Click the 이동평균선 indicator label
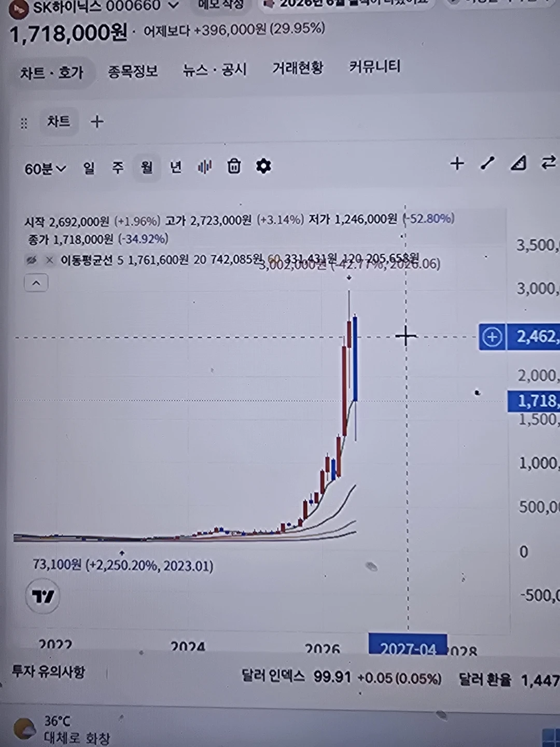This screenshot has height=747, width=560. click(x=86, y=260)
